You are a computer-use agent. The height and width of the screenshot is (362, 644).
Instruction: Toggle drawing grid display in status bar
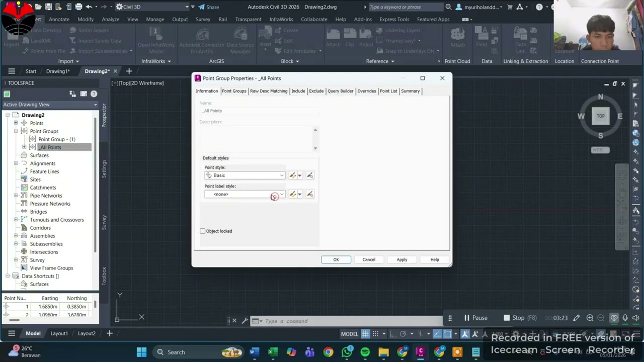click(x=365, y=334)
